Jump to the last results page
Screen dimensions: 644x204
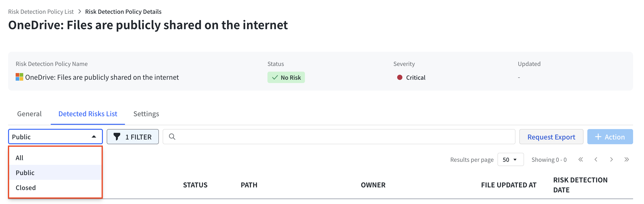[x=626, y=159]
